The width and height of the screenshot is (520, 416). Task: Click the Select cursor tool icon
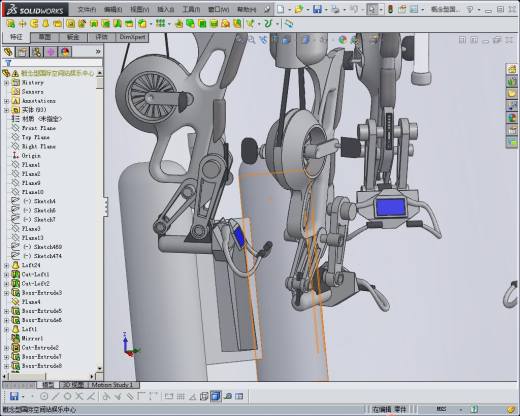coord(372,10)
